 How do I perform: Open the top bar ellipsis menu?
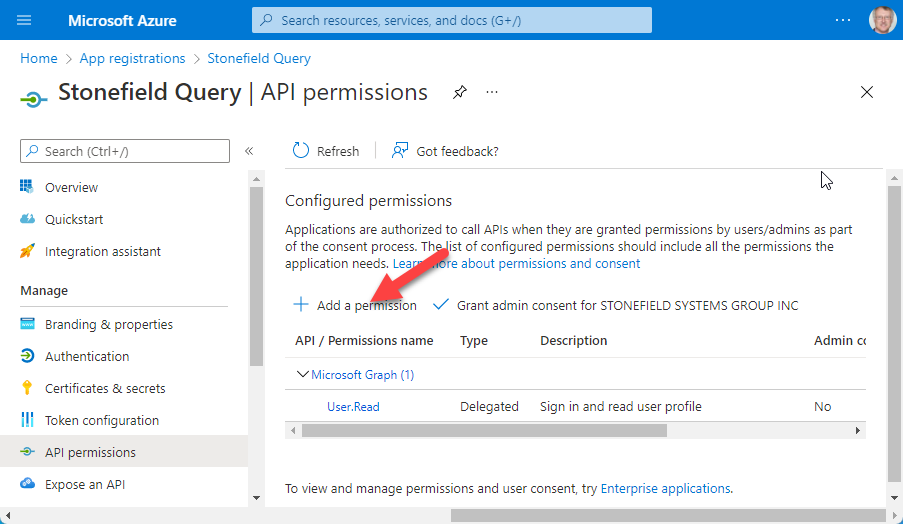(843, 20)
